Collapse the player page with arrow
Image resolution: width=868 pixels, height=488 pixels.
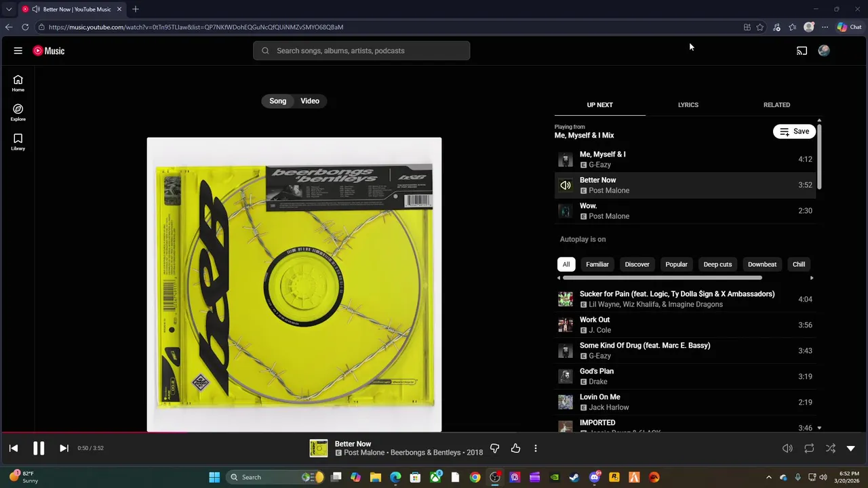(x=851, y=448)
